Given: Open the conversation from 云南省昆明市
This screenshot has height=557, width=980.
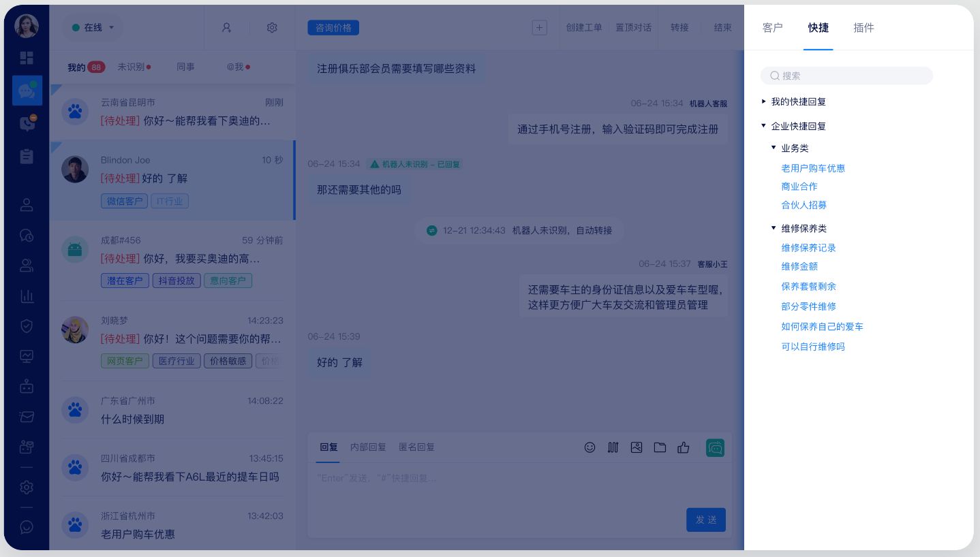Looking at the screenshot, I should tap(172, 112).
